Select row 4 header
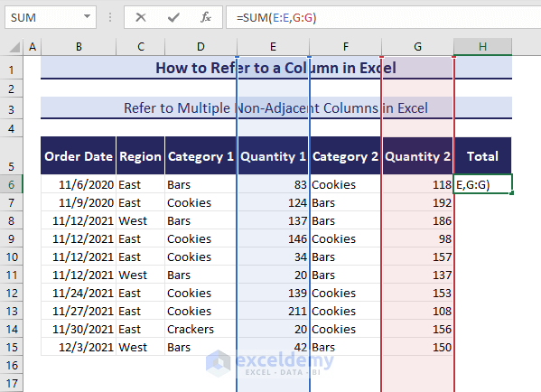The height and width of the screenshot is (392, 541). (12, 129)
